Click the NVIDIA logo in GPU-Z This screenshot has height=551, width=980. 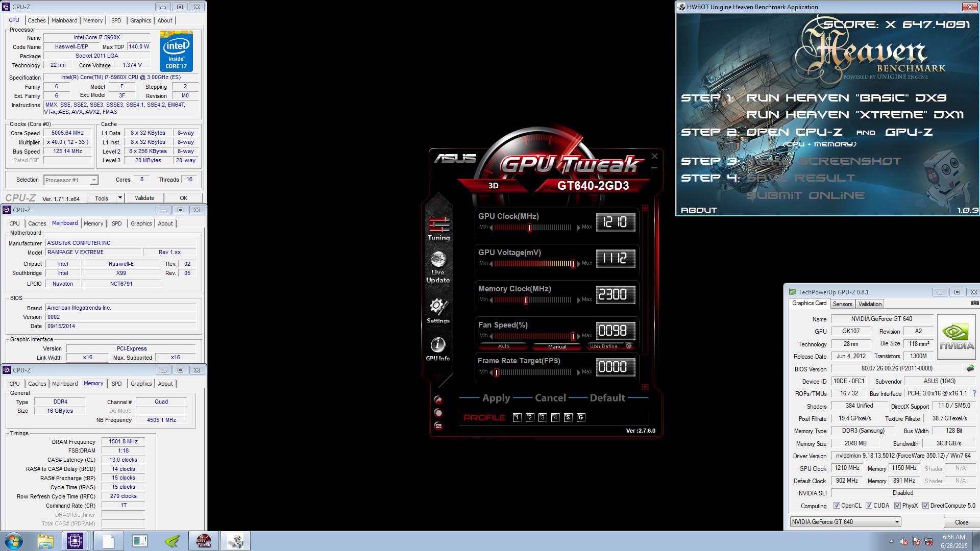(x=957, y=337)
